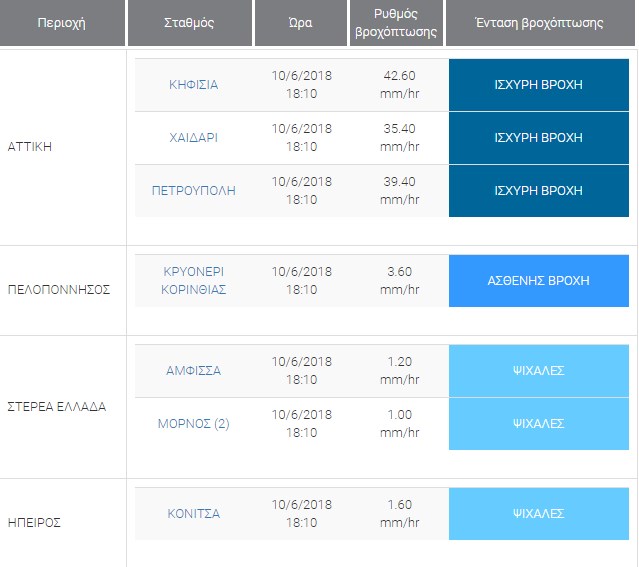The height and width of the screenshot is (567, 639).
Task: Open the ΠΕΤΡΟΥΠΟΛΗ station link
Action: (194, 191)
